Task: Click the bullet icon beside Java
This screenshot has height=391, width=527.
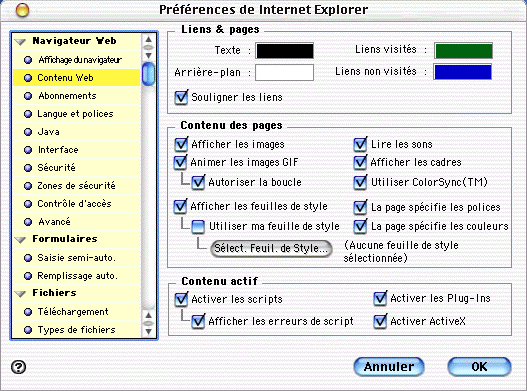Action: 28,132
